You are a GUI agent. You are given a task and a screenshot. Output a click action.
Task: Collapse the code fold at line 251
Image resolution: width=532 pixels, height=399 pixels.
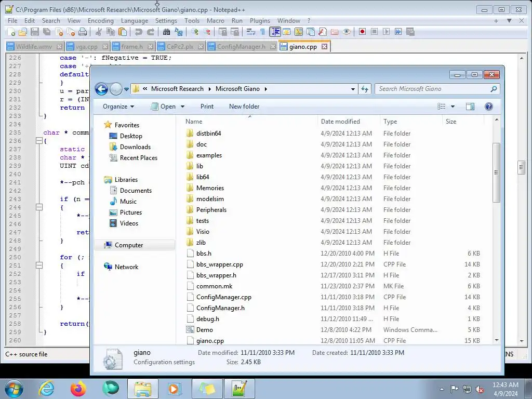(39, 265)
